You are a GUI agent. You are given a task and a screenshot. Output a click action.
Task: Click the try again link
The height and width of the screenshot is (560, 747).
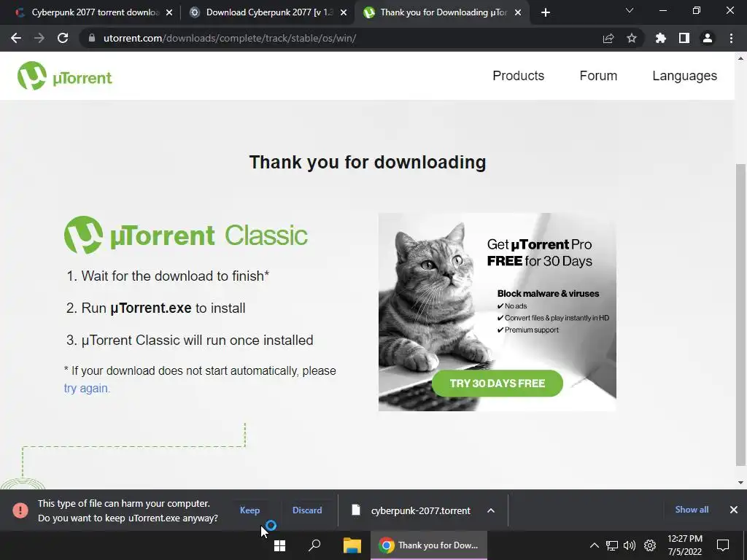coord(87,389)
